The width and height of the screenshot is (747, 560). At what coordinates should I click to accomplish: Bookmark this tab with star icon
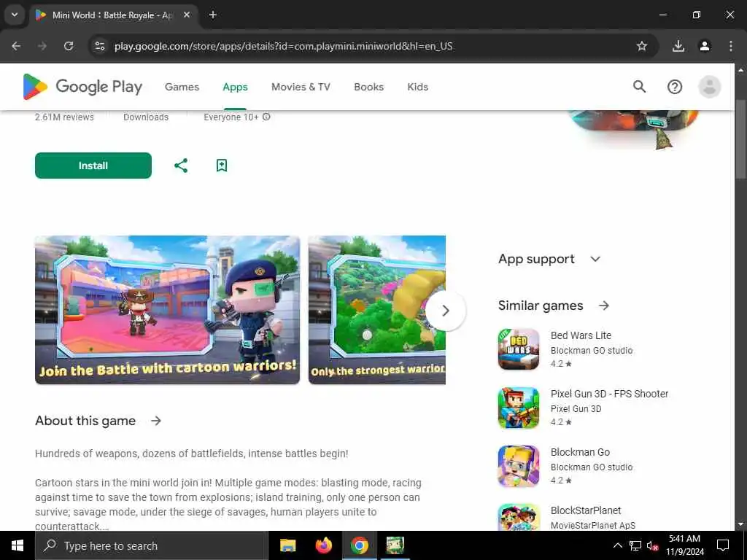642,46
